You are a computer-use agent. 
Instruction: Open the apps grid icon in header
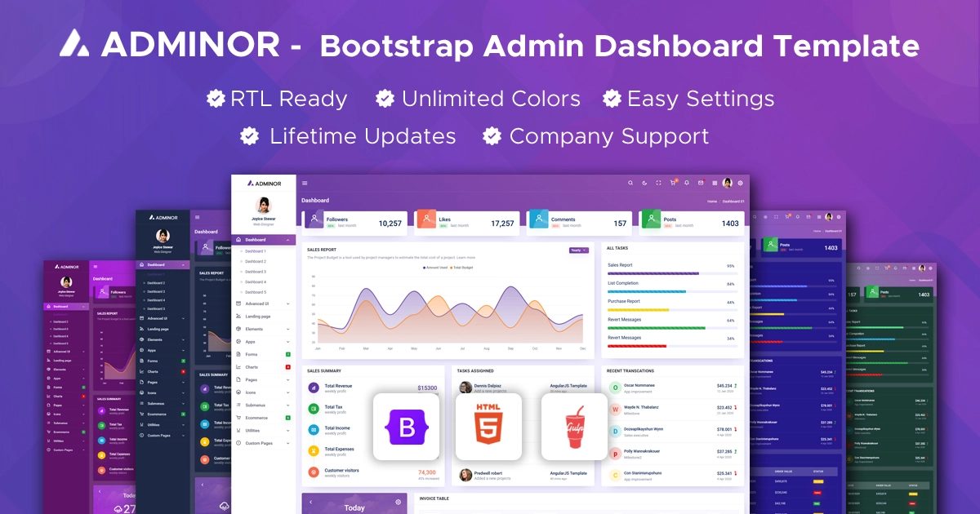[x=715, y=183]
